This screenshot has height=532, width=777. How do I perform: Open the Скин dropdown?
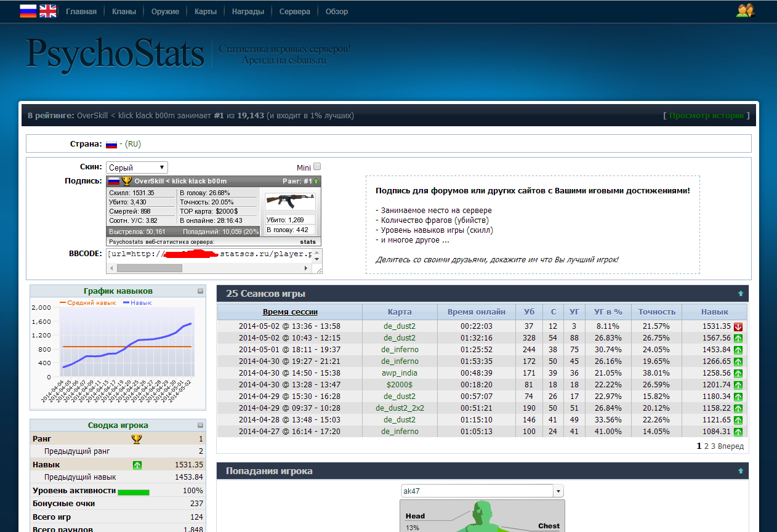pyautogui.click(x=137, y=167)
